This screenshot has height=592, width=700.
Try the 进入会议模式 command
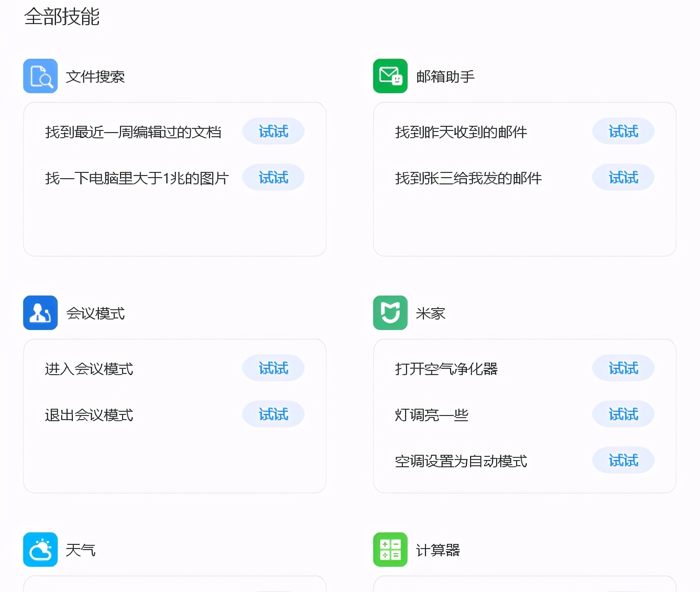point(273,368)
